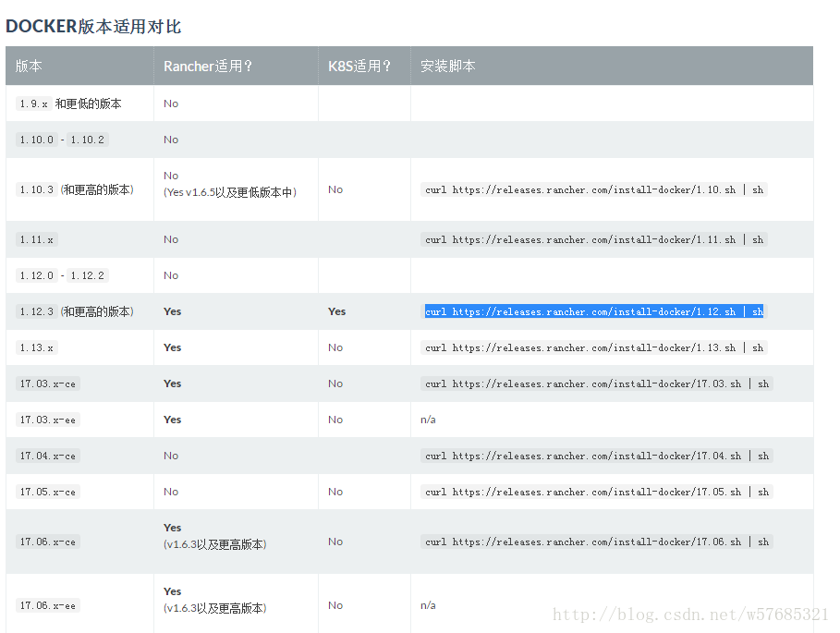
Task: Click the 17.05.x-ce version tag
Action: [x=48, y=492]
